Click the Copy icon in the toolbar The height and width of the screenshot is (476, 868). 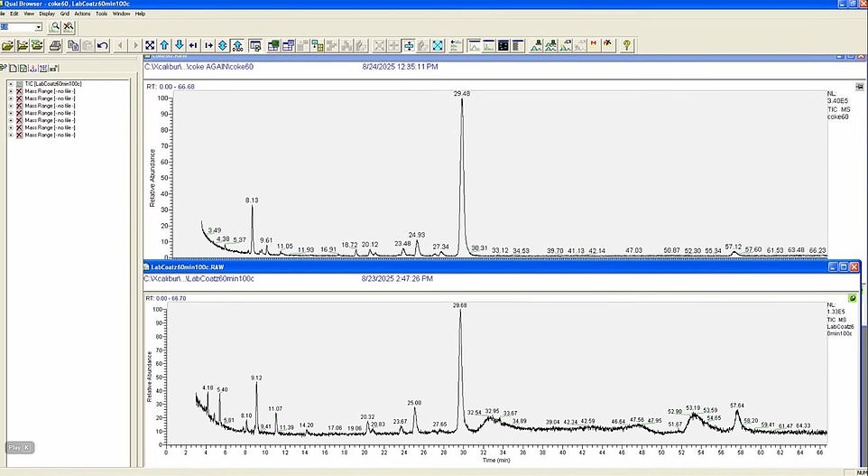click(x=72, y=45)
